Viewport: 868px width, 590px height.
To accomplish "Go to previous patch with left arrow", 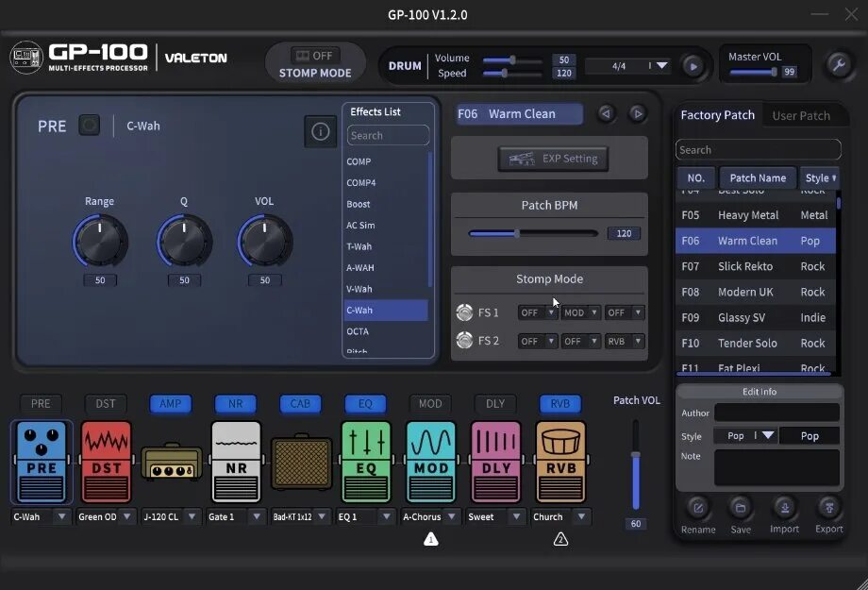I will pos(606,113).
